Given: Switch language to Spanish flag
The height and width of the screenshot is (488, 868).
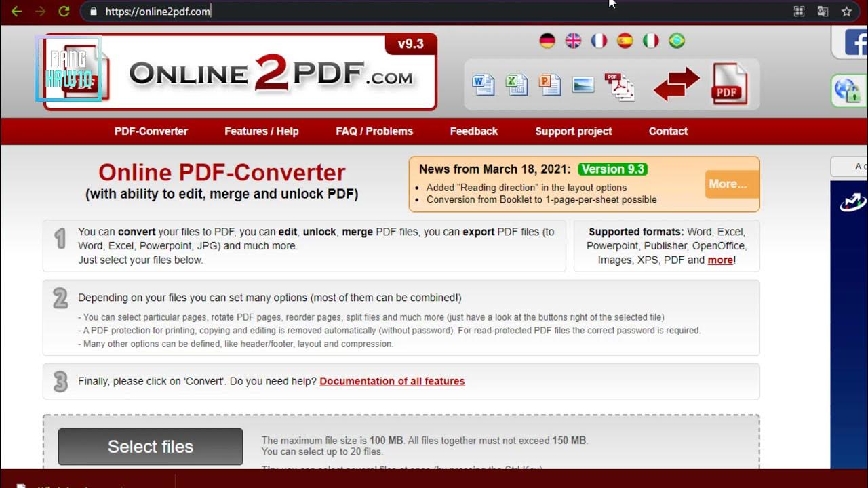Looking at the screenshot, I should pos(625,41).
